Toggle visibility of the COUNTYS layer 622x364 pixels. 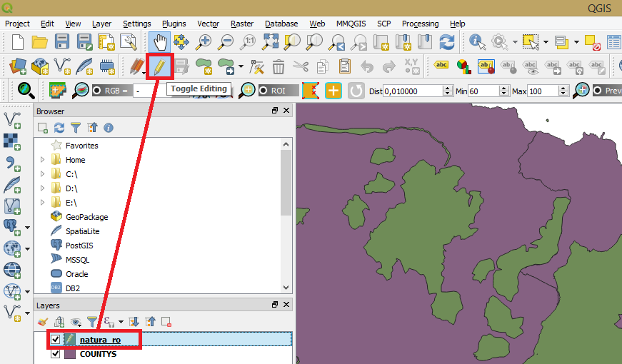coord(56,354)
